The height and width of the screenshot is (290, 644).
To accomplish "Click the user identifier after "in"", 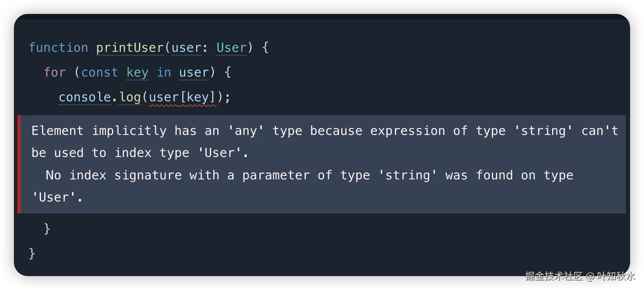I will tap(194, 72).
